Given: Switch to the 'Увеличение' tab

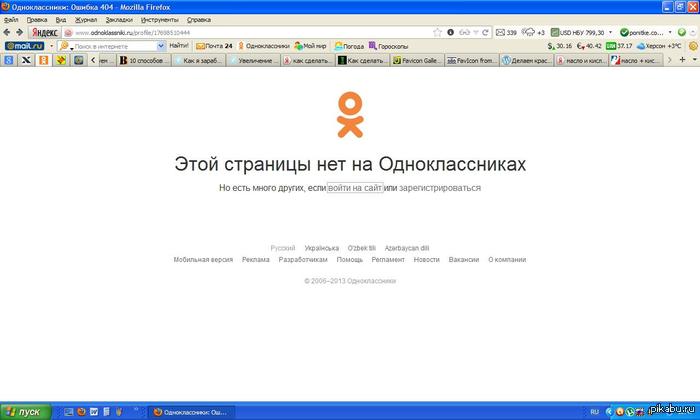Looking at the screenshot, I should 254,60.
